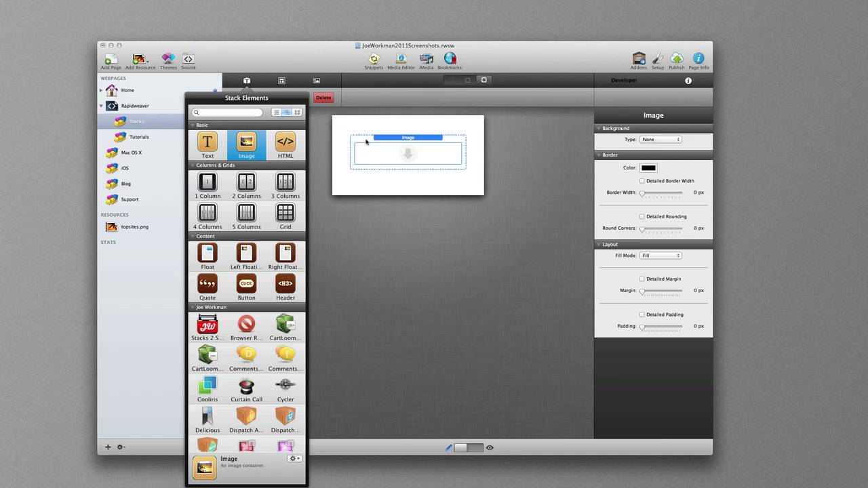Select the Right Floating Image element

coord(285,256)
